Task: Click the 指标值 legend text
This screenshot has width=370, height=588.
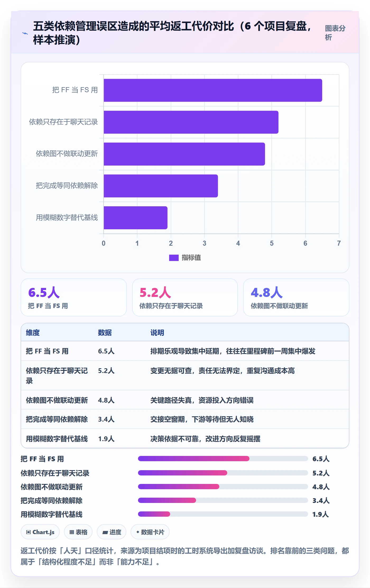Action: point(191,258)
